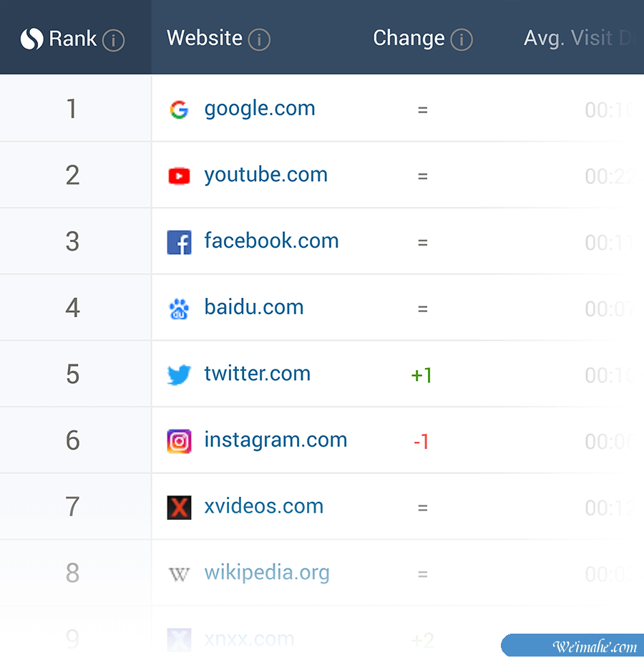The width and height of the screenshot is (644, 668).
Task: Click the SimilarWeb logo in header
Action: pos(32,39)
